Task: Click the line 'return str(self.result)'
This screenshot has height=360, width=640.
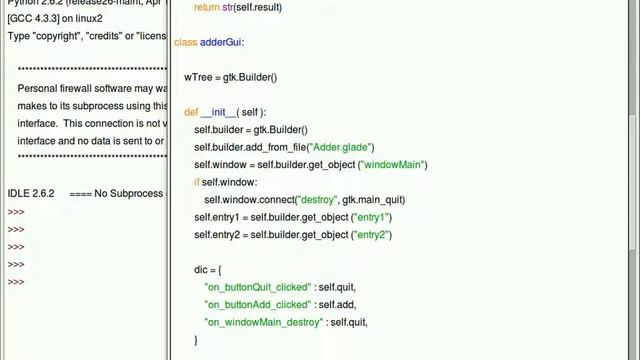Action: 238,7
